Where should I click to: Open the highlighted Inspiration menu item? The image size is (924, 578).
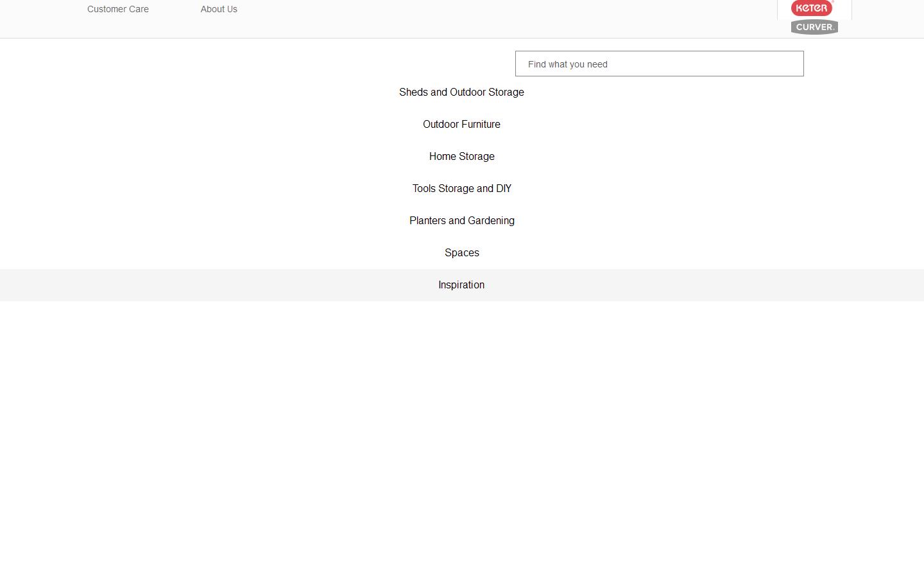tap(461, 285)
